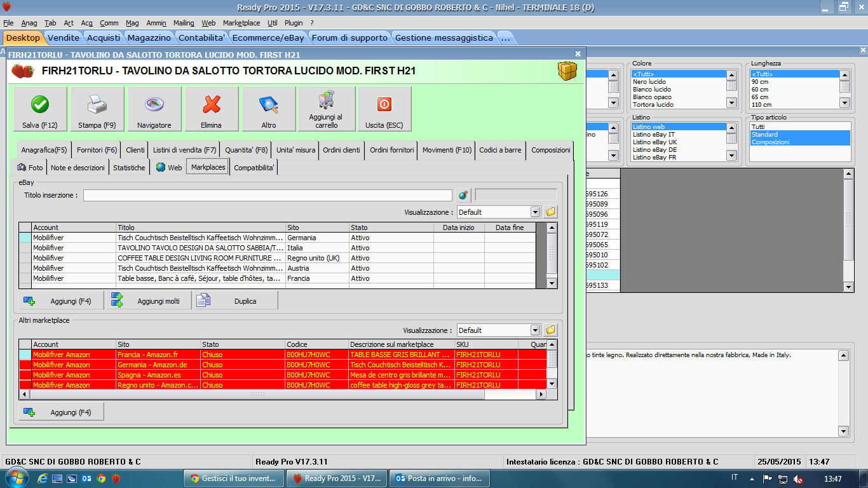Open the Gestione messaggistica tab
The image size is (868, 488).
[444, 37]
